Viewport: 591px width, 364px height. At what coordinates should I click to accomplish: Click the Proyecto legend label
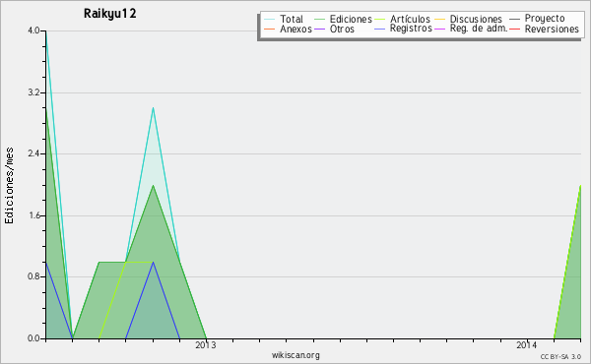[545, 19]
